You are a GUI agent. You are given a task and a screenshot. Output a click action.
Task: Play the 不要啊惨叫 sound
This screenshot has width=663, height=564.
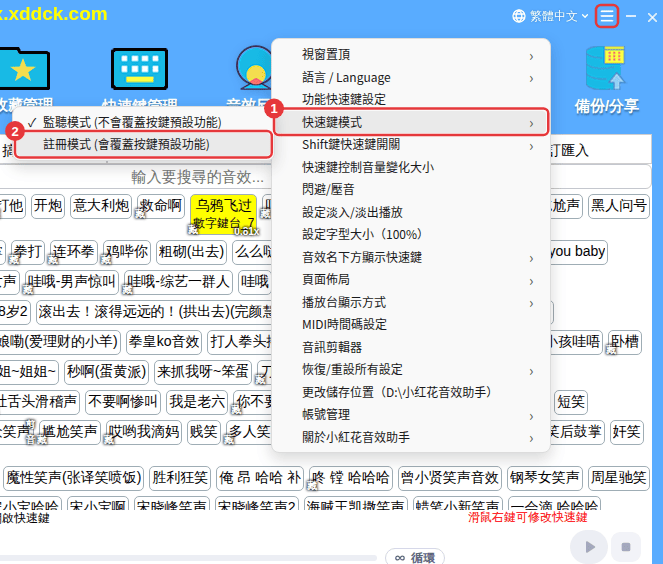click(x=123, y=402)
